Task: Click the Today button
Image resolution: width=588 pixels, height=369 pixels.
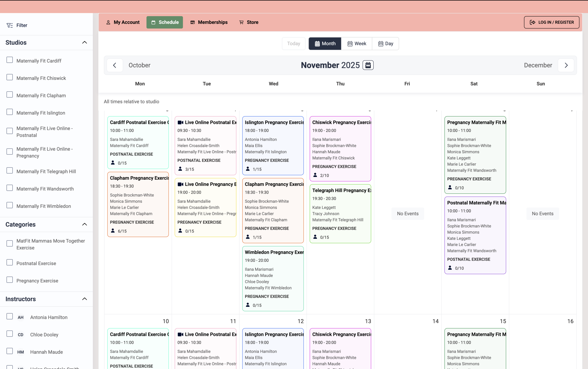Action: [x=294, y=44]
